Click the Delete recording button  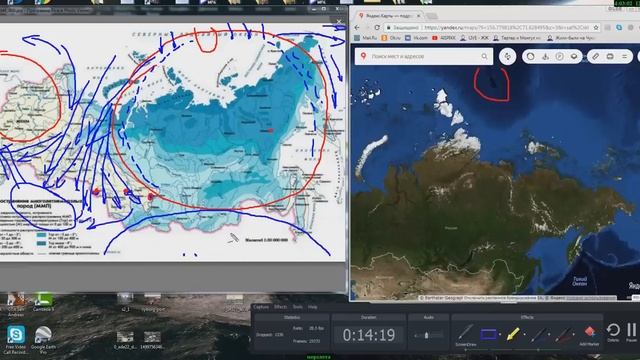tap(613, 330)
